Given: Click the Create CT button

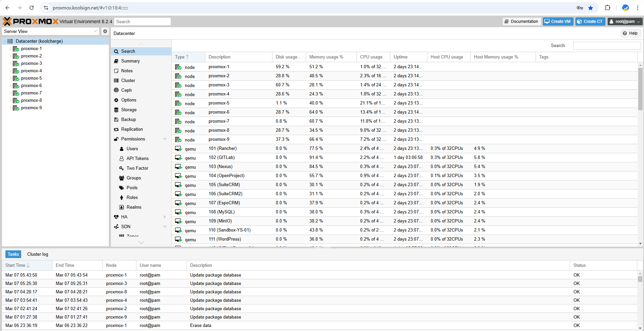Looking at the screenshot, I should coord(590,22).
